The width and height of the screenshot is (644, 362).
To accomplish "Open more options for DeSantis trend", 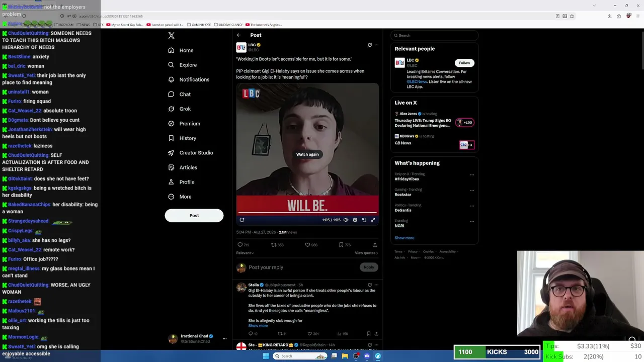I will [x=472, y=206].
